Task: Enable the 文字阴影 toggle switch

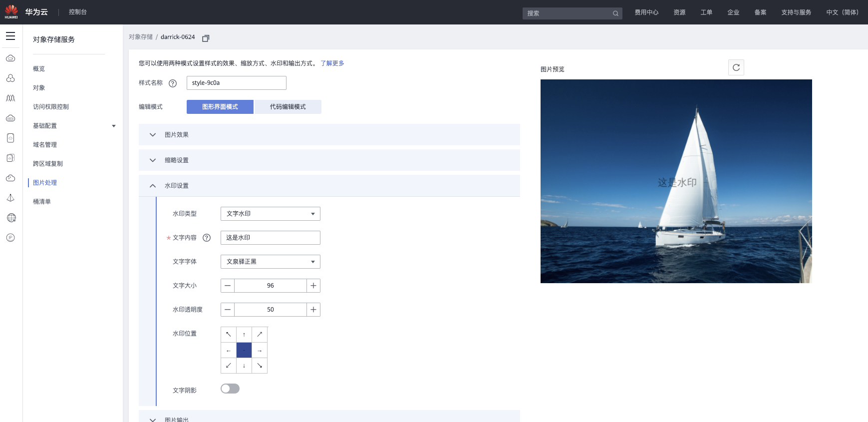Action: coord(230,389)
